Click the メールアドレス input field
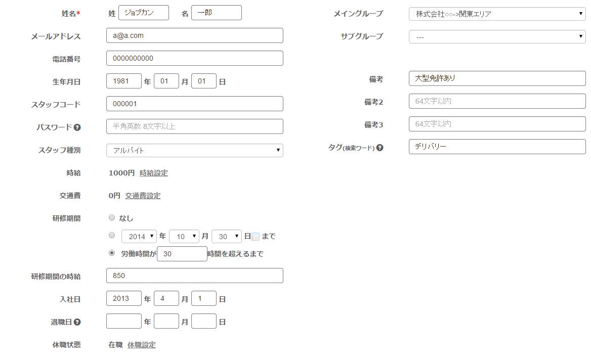 (x=194, y=35)
